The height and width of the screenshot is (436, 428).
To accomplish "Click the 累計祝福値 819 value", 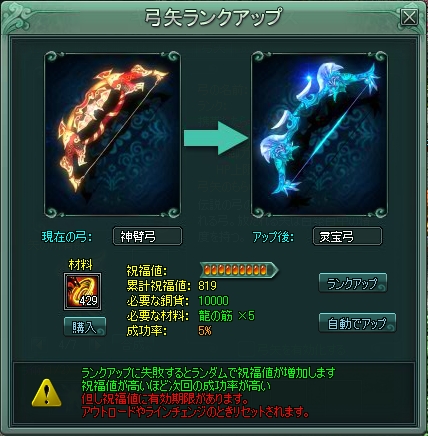I will point(207,286).
